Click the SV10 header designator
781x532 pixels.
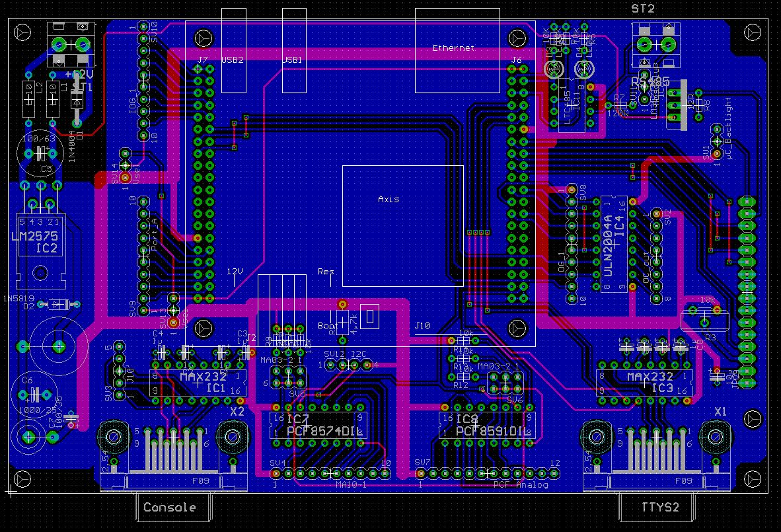[154, 31]
